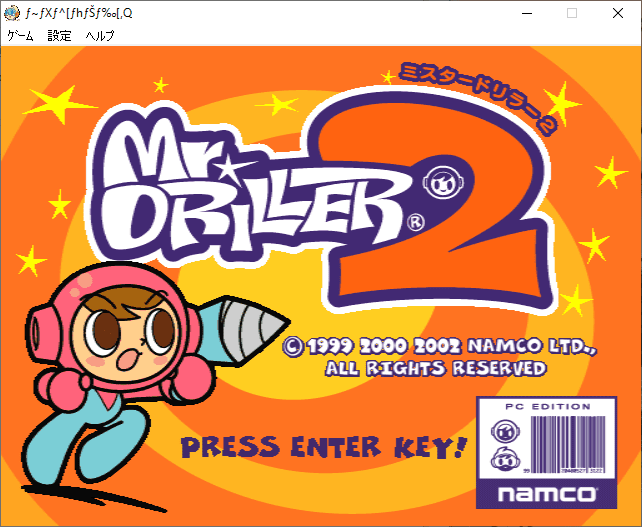Image resolution: width=642 pixels, height=527 pixels.
Task: Open the ゲーム menu
Action: [x=20, y=36]
